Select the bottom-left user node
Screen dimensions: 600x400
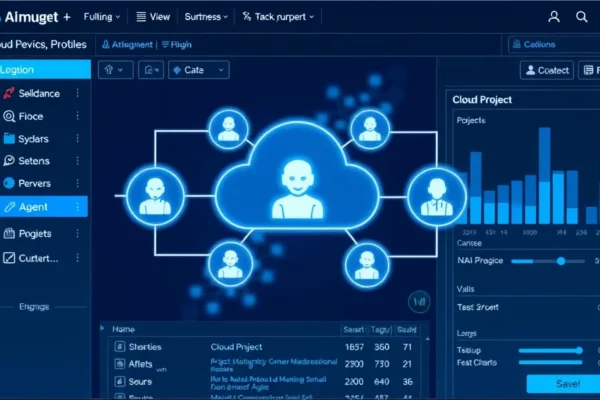pyautogui.click(x=230, y=264)
